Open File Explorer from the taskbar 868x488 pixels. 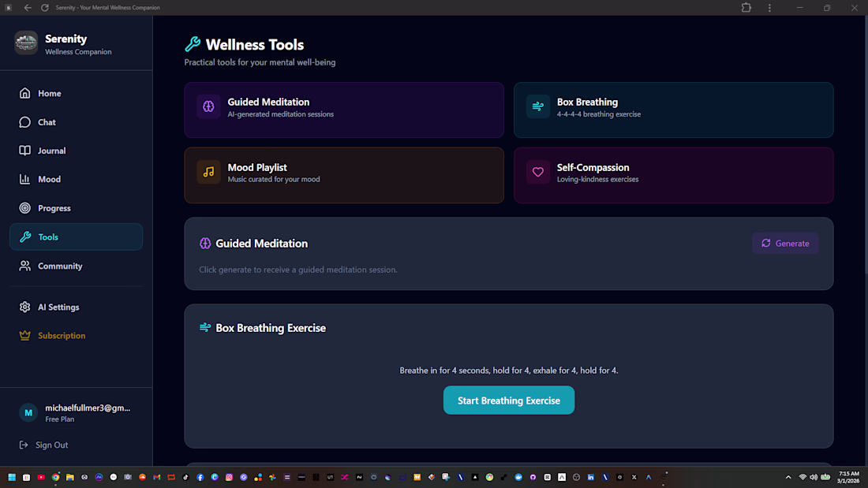[x=69, y=477]
